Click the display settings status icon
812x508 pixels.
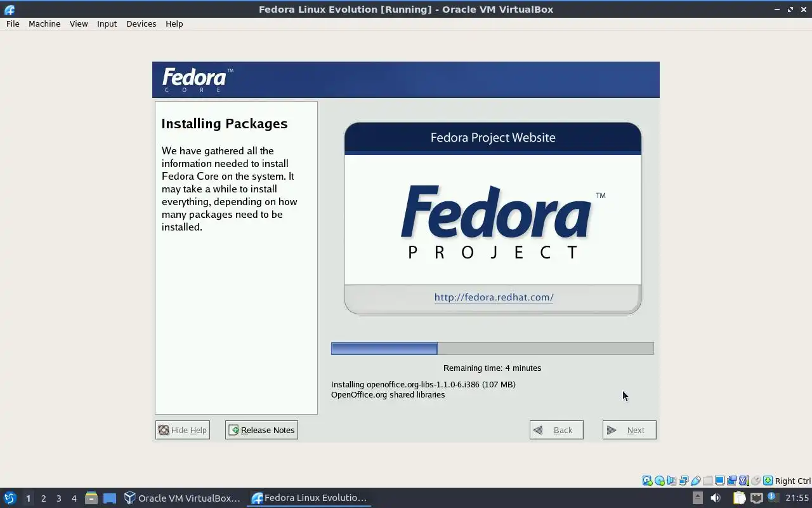(x=719, y=481)
